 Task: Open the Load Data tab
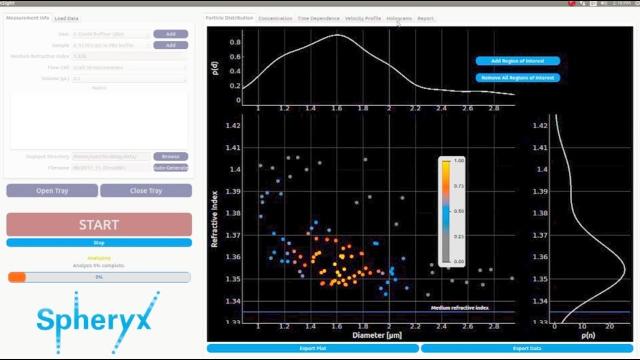tap(66, 19)
